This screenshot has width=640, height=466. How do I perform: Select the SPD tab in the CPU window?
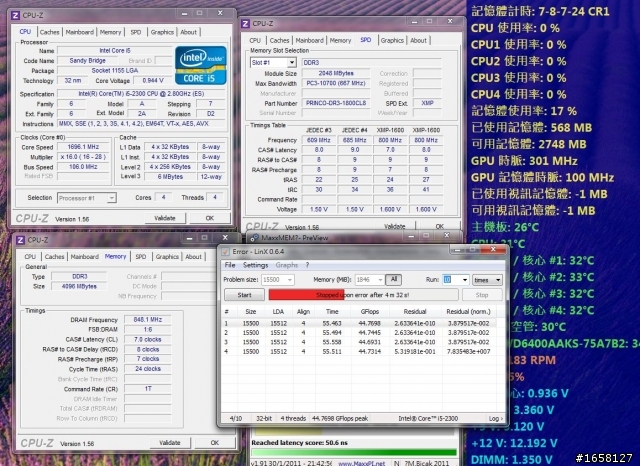click(x=136, y=32)
